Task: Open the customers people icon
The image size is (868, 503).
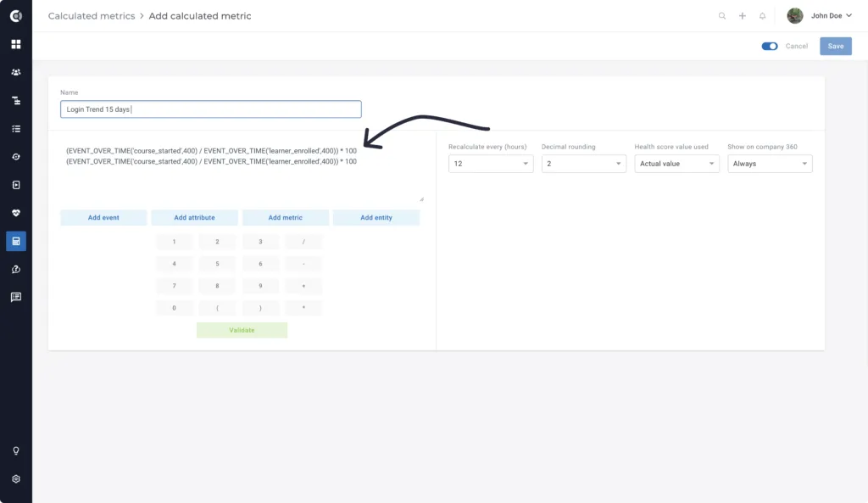Action: click(x=16, y=72)
